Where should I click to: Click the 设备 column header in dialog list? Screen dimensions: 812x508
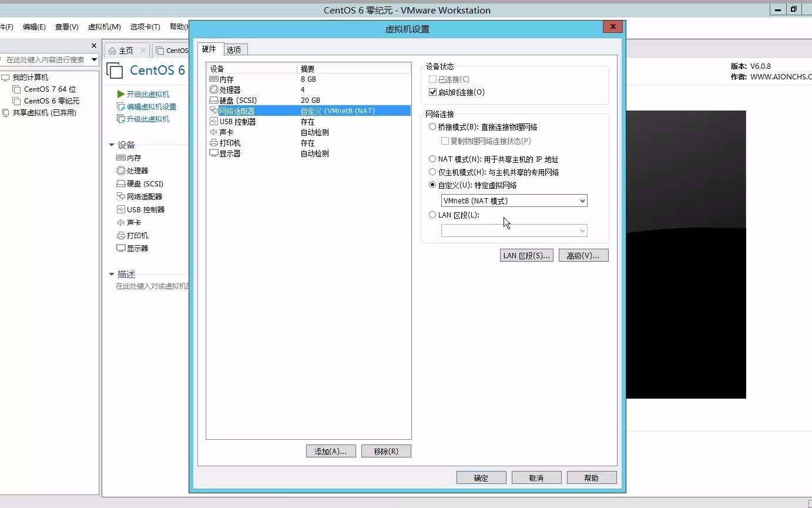coord(252,69)
